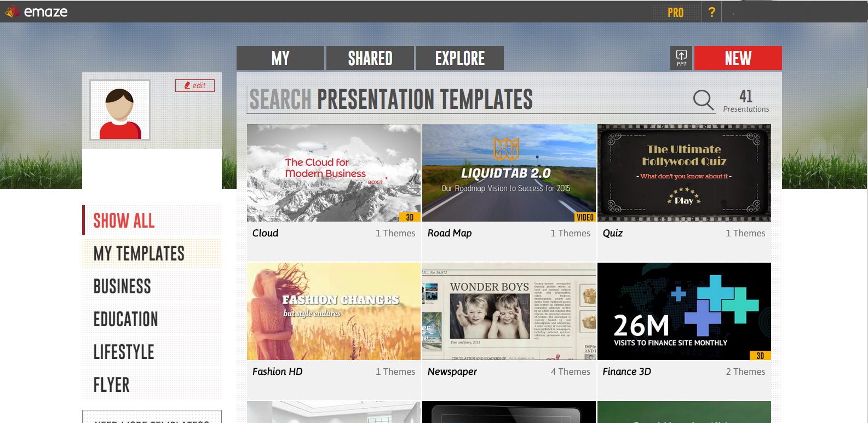Image resolution: width=868 pixels, height=423 pixels.
Task: Click the "Fashion HD" template title
Action: pyautogui.click(x=278, y=372)
